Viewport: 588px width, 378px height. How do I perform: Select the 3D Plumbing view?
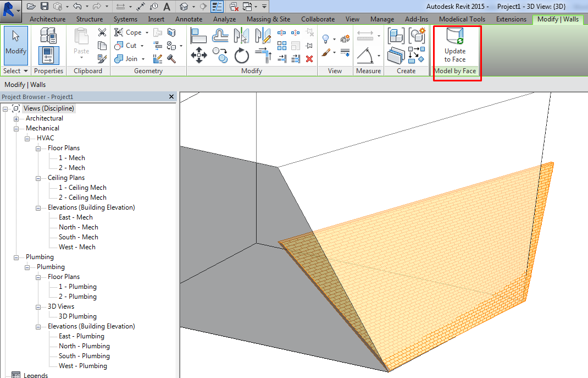click(77, 316)
